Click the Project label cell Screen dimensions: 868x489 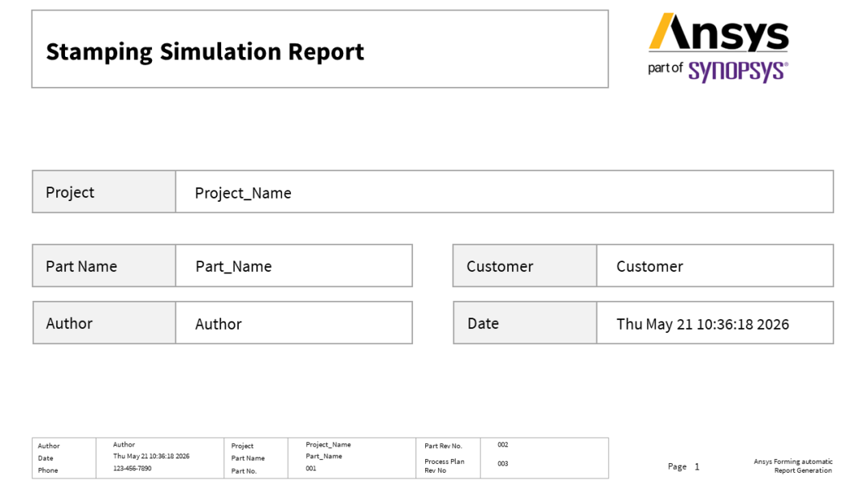[x=104, y=191]
